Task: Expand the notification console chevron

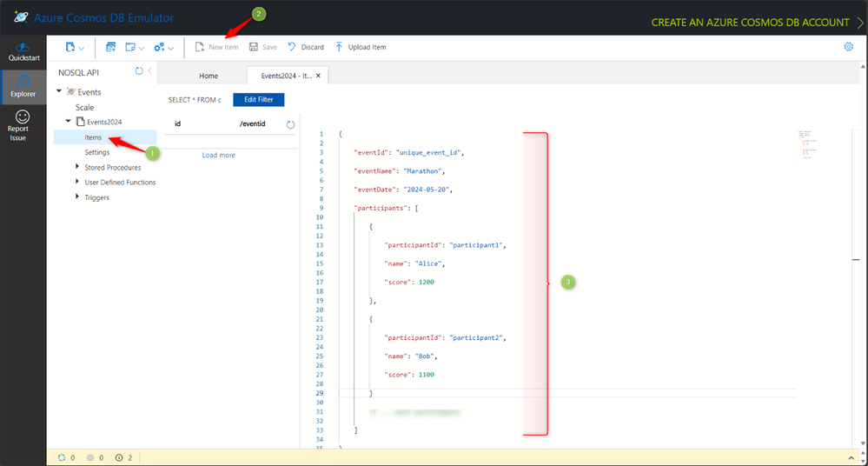Action: pos(851,457)
